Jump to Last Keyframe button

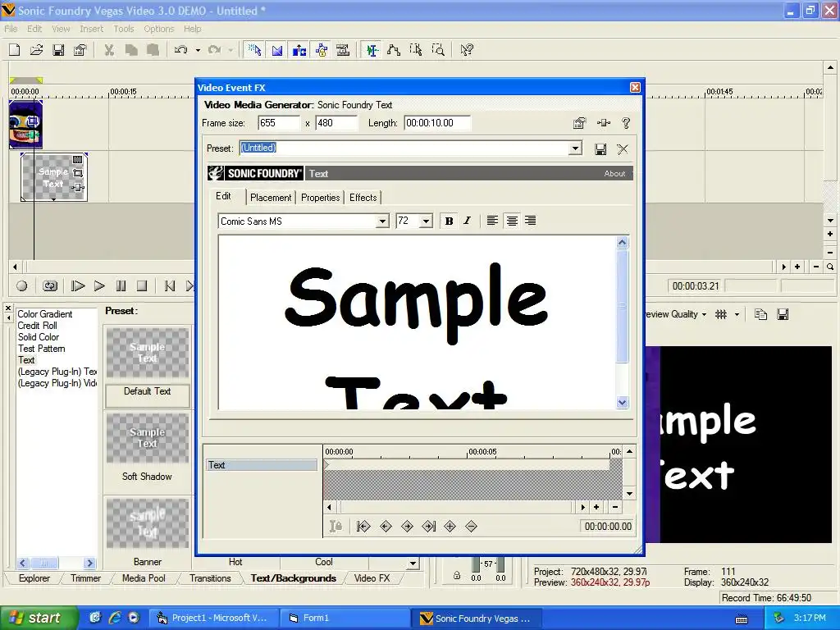pyautogui.click(x=428, y=527)
